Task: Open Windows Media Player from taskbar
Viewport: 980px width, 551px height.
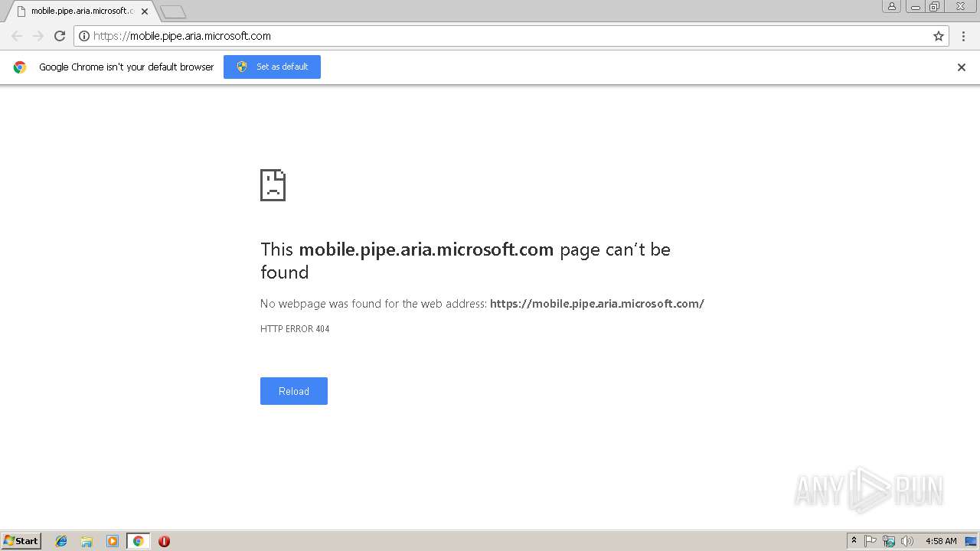Action: tap(113, 541)
